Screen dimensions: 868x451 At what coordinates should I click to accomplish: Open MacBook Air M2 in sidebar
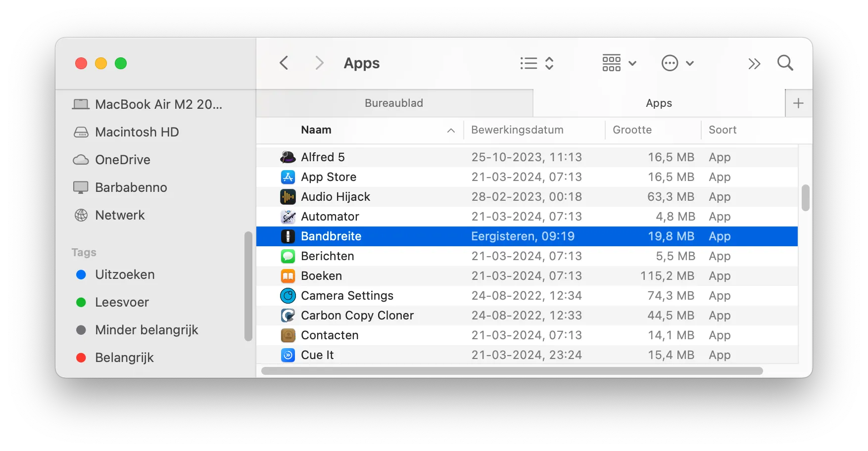(x=147, y=104)
